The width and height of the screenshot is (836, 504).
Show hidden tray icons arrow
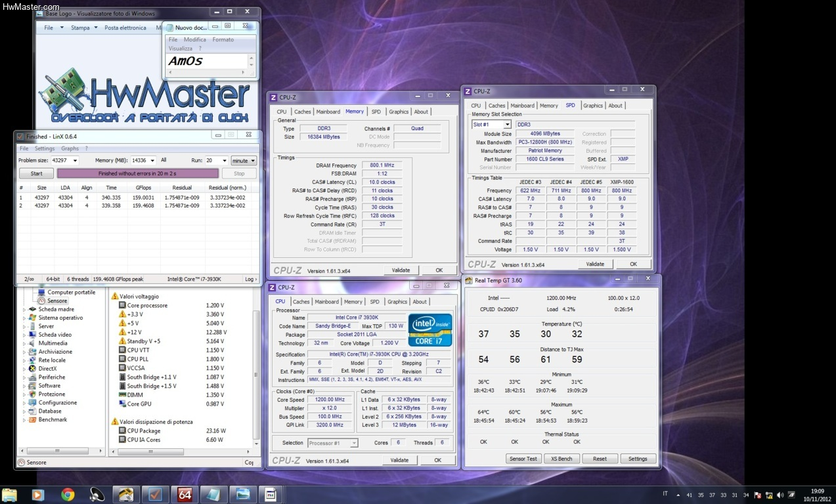tap(678, 495)
